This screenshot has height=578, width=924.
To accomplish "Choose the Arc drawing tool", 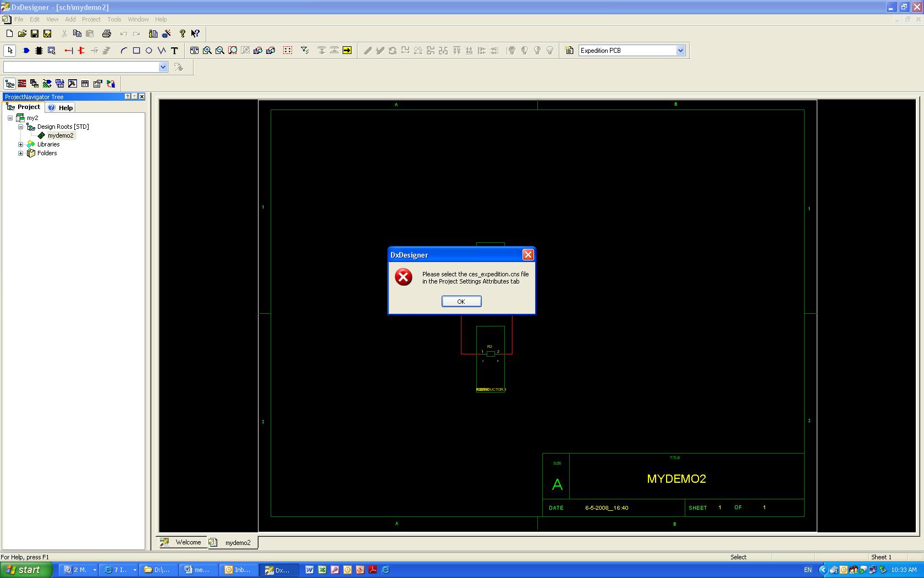I will click(124, 51).
